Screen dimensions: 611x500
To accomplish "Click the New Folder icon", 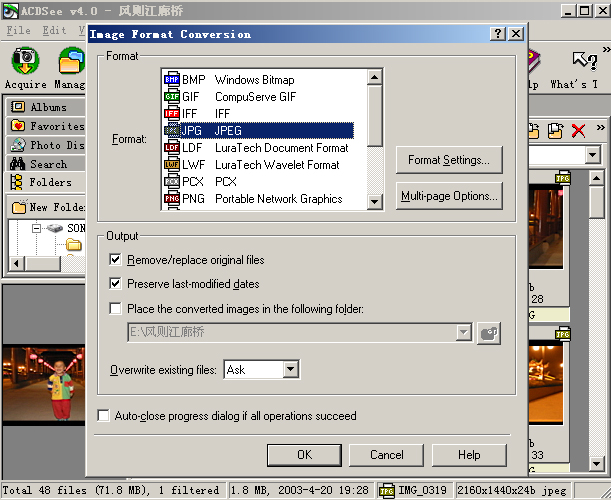I will [x=19, y=207].
